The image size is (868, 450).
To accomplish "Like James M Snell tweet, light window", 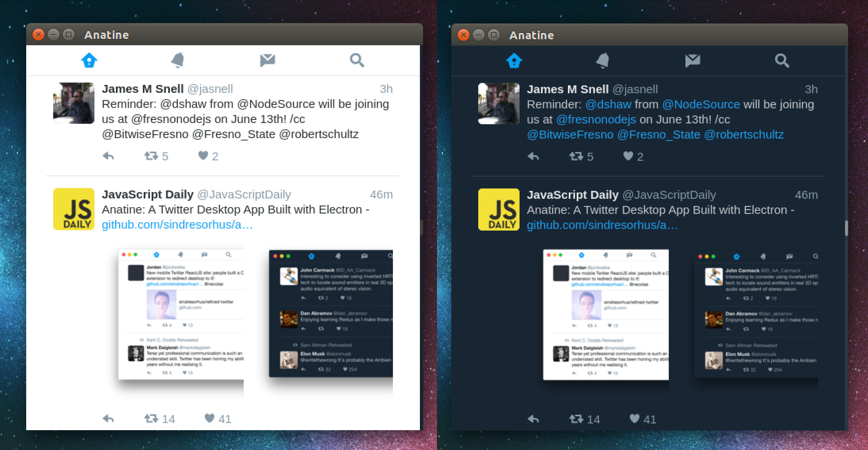I will click(x=208, y=156).
